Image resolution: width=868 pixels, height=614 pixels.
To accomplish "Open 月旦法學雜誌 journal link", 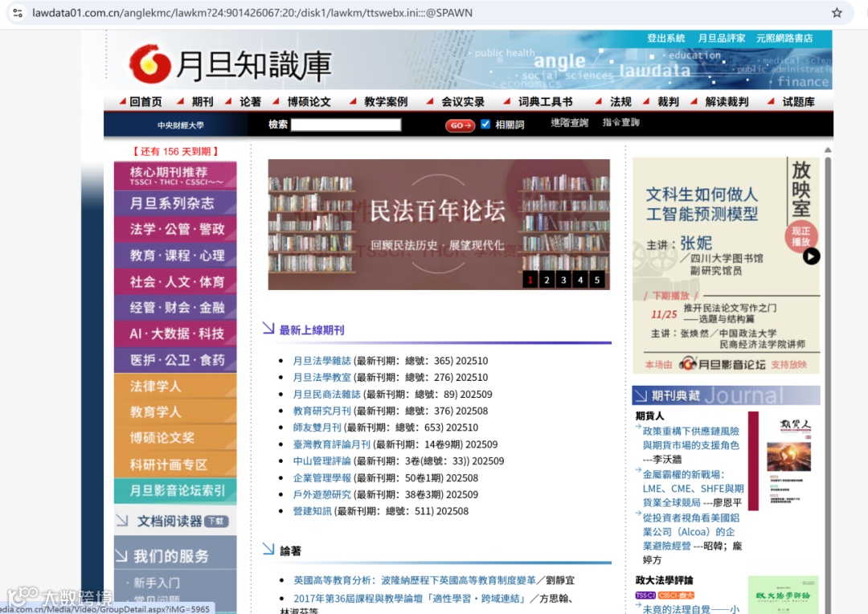I will (x=321, y=361).
